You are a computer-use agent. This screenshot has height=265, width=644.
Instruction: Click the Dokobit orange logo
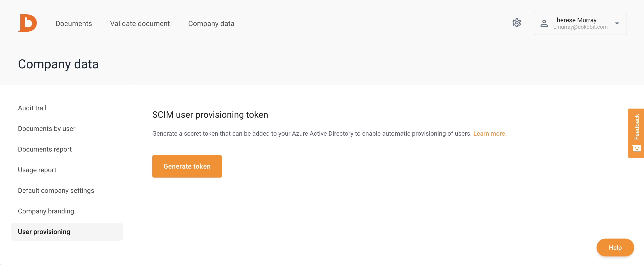click(28, 23)
